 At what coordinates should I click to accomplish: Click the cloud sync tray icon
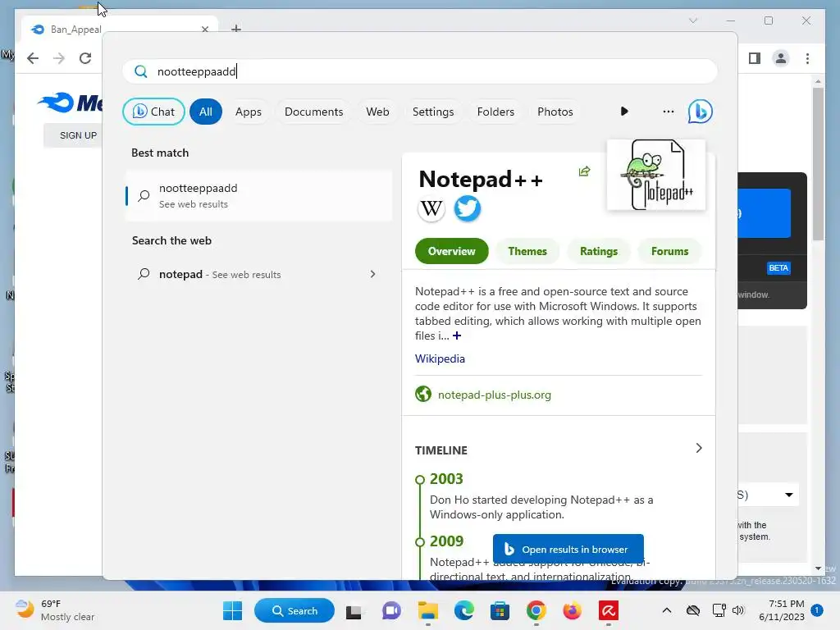click(693, 610)
